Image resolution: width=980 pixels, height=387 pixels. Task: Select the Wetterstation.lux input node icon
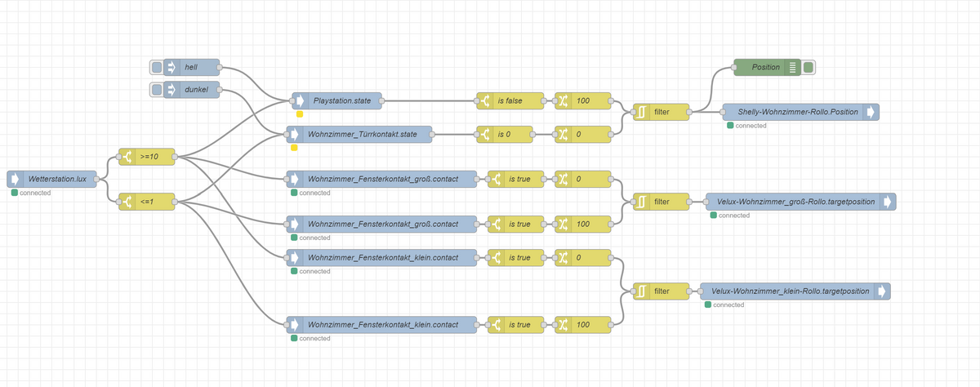[16, 179]
